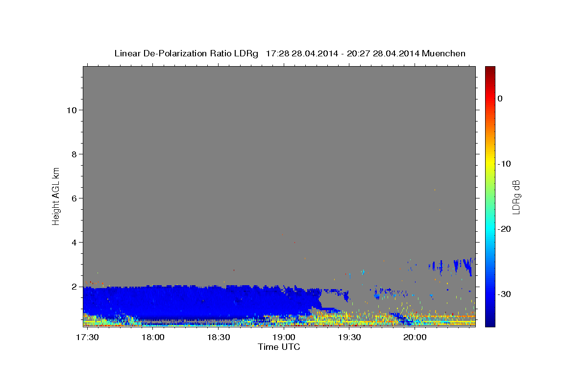Click the blue streaks near 3 km after 20:00
The height and width of the screenshot is (392, 588).
pyautogui.click(x=451, y=266)
